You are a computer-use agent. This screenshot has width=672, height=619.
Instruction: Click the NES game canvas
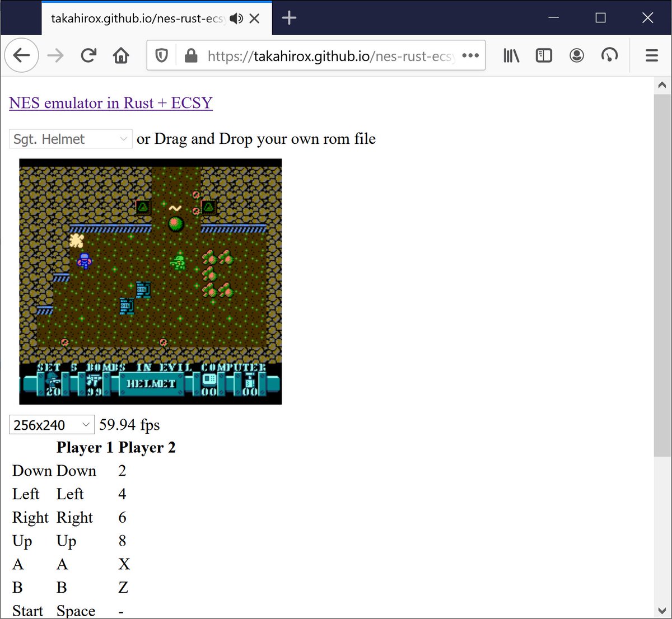[x=151, y=282]
